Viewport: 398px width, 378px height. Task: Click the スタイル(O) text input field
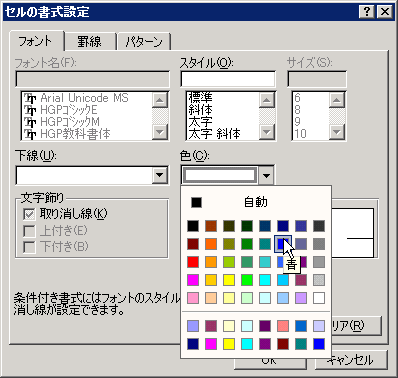click(x=228, y=79)
